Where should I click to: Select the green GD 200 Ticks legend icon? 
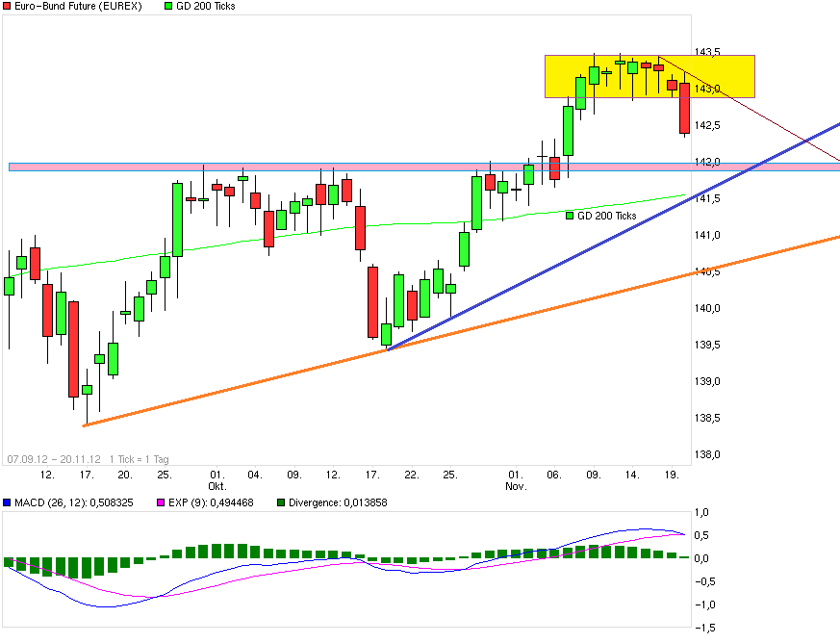point(169,6)
